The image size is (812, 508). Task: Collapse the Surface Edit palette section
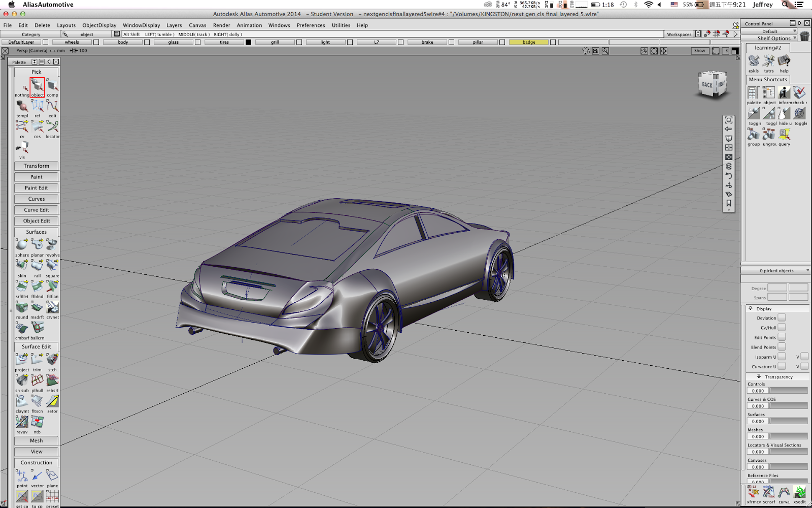click(36, 346)
